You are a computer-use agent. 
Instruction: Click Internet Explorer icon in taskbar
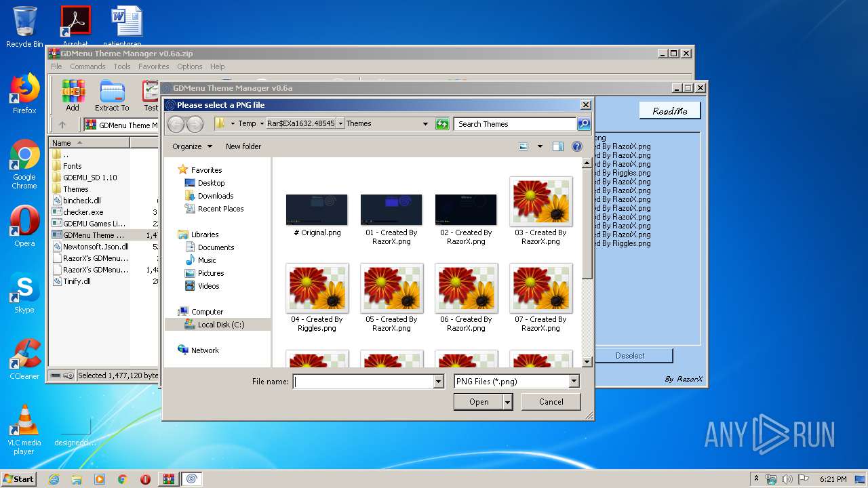54,479
